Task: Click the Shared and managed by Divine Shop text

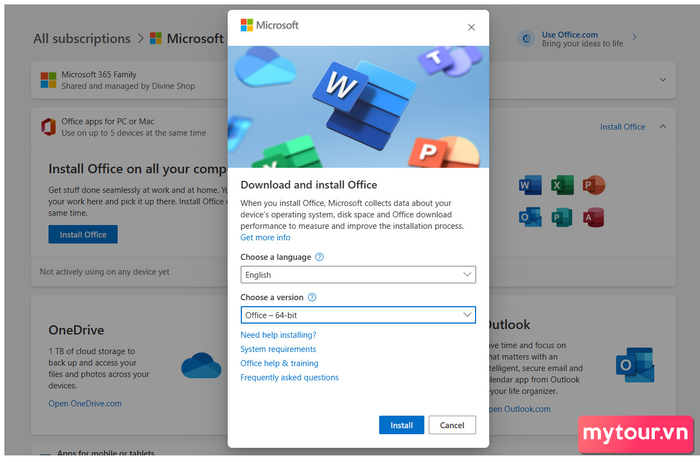Action: 128,86
